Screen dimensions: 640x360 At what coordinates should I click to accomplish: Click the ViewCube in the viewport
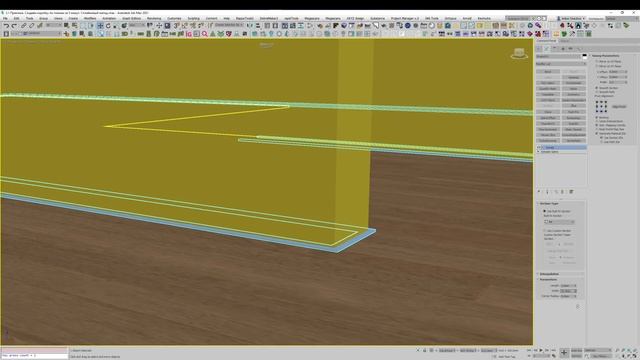click(519, 53)
